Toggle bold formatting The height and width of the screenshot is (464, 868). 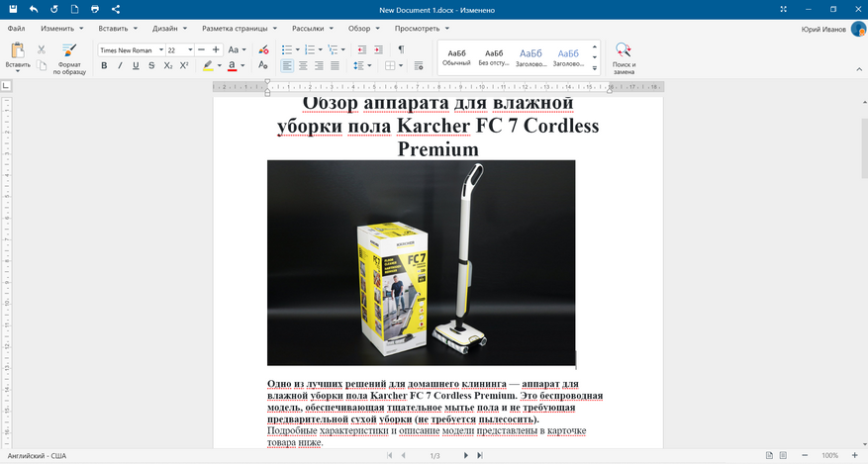pos(104,66)
